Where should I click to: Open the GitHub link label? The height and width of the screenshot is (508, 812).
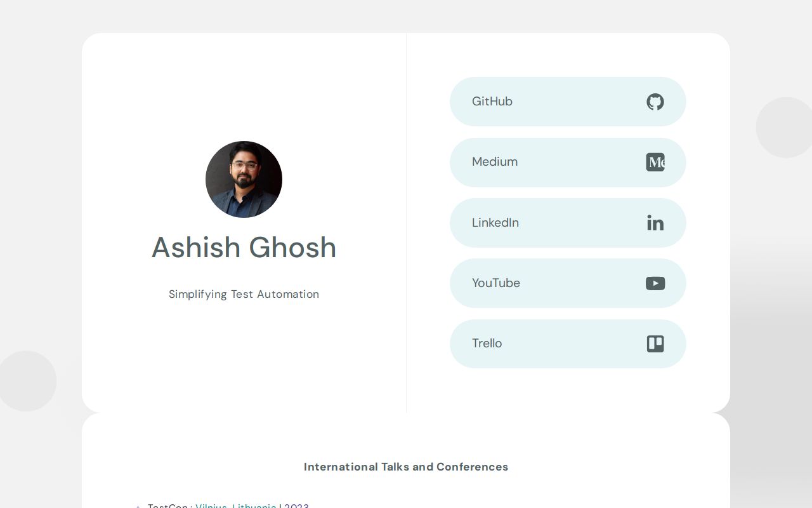[492, 102]
